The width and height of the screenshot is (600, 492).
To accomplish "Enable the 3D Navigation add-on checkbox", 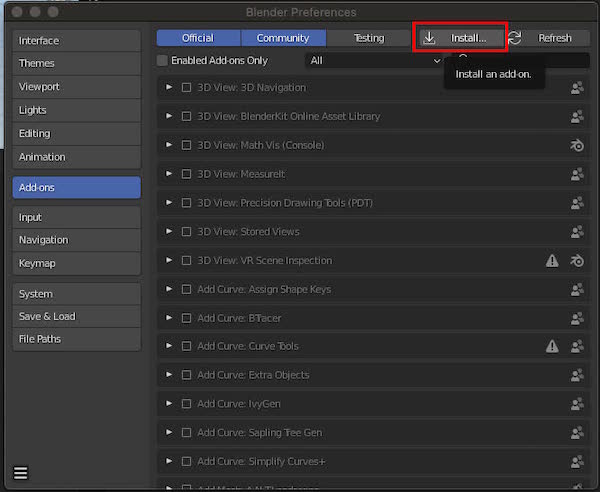I will tap(186, 88).
